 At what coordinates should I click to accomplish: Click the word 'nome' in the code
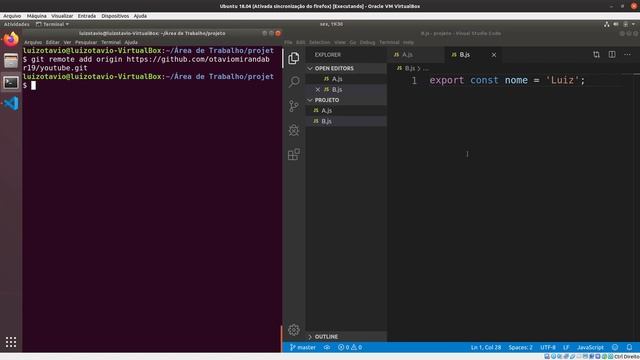[516, 80]
